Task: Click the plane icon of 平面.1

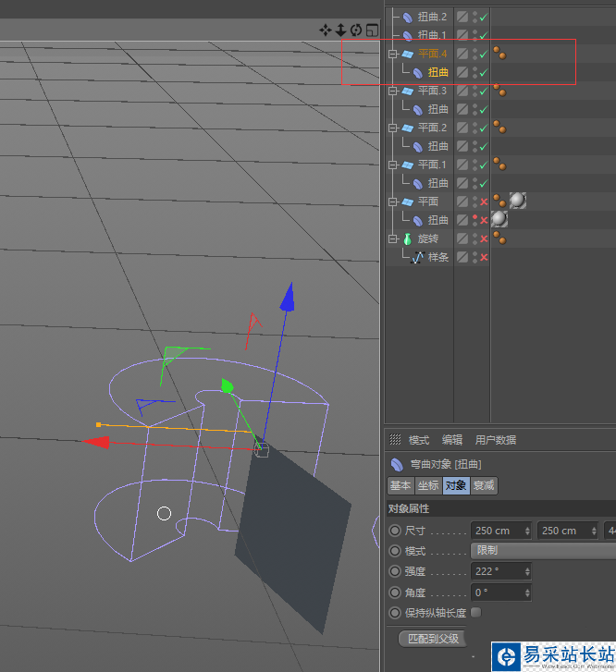Action: (x=408, y=165)
